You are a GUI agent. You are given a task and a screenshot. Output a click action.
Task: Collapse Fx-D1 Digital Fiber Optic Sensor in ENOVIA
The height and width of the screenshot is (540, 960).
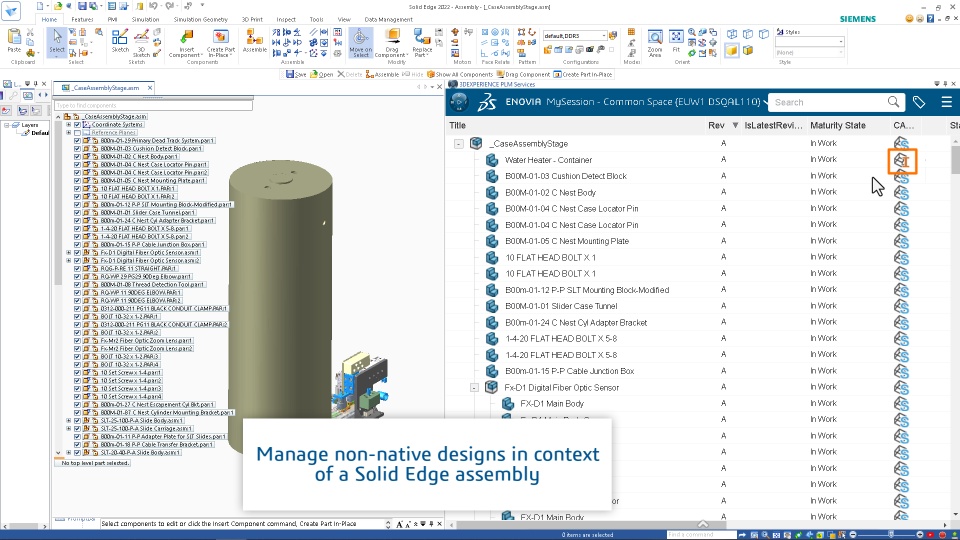[x=474, y=388]
